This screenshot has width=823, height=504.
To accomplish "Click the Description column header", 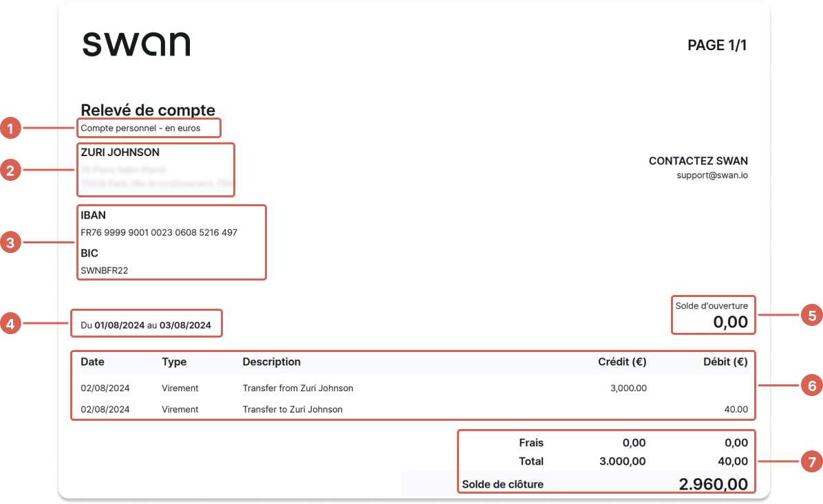I will pyautogui.click(x=271, y=362).
